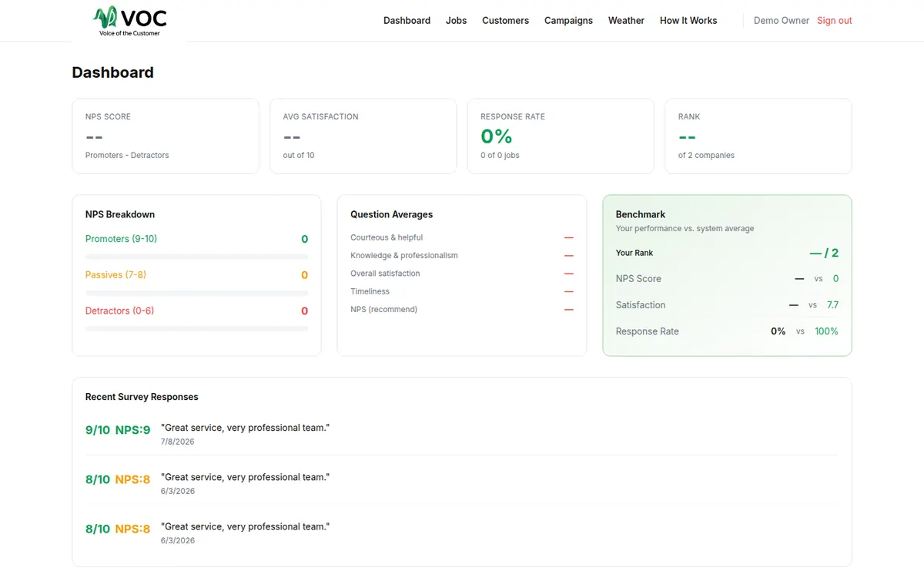
Task: Navigate to Campaigns
Action: coord(568,21)
